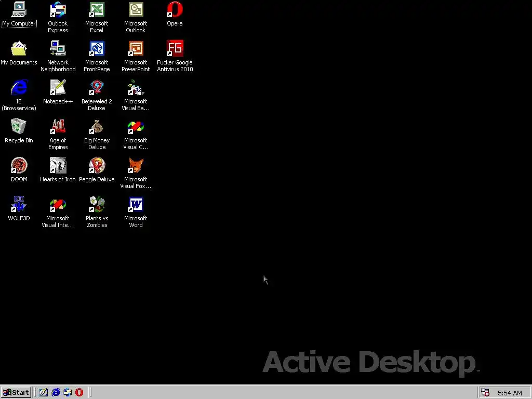Click the Task Scheduler tray icon
Image resolution: width=532 pixels, height=399 pixels.
485,392
